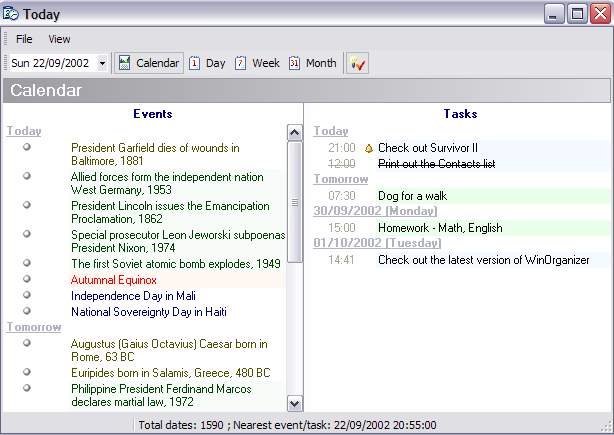Open Day view from the toolbar
Viewport: 614px width, 435px height.
pos(207,63)
